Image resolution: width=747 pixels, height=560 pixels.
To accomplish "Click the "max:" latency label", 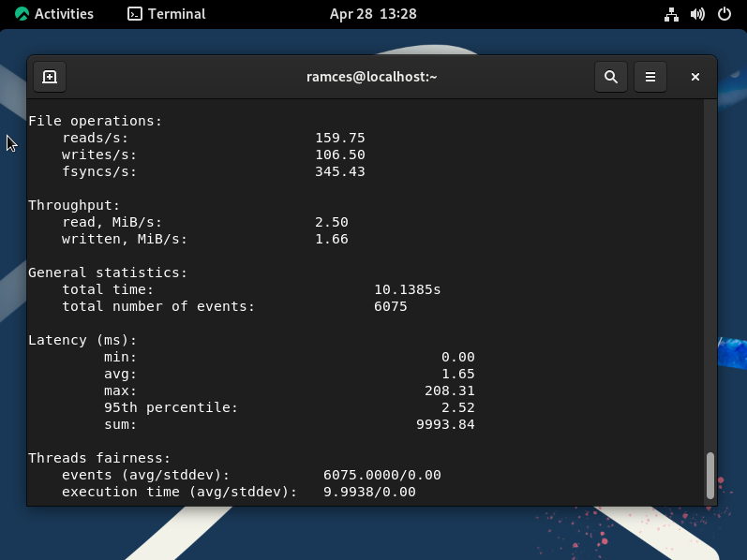I will [x=120, y=391].
